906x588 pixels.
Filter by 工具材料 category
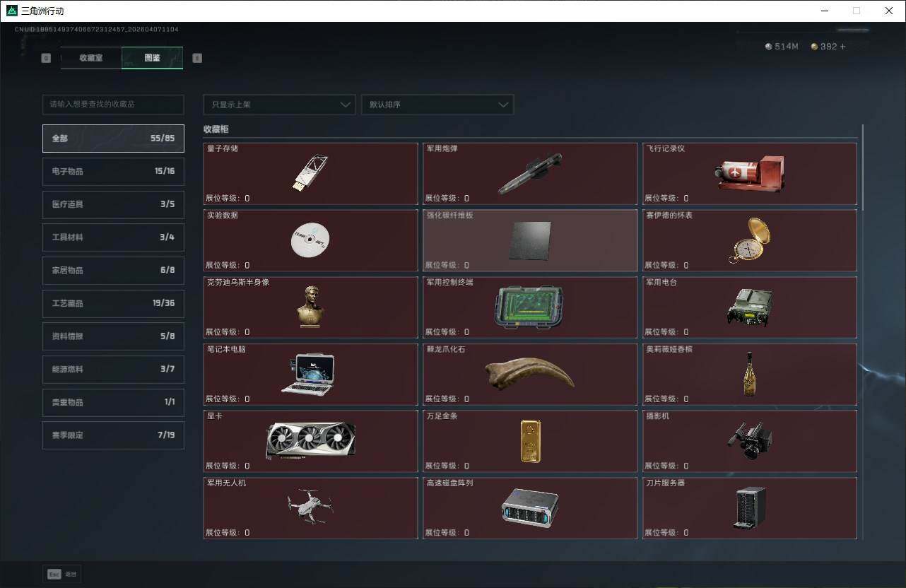pyautogui.click(x=113, y=237)
